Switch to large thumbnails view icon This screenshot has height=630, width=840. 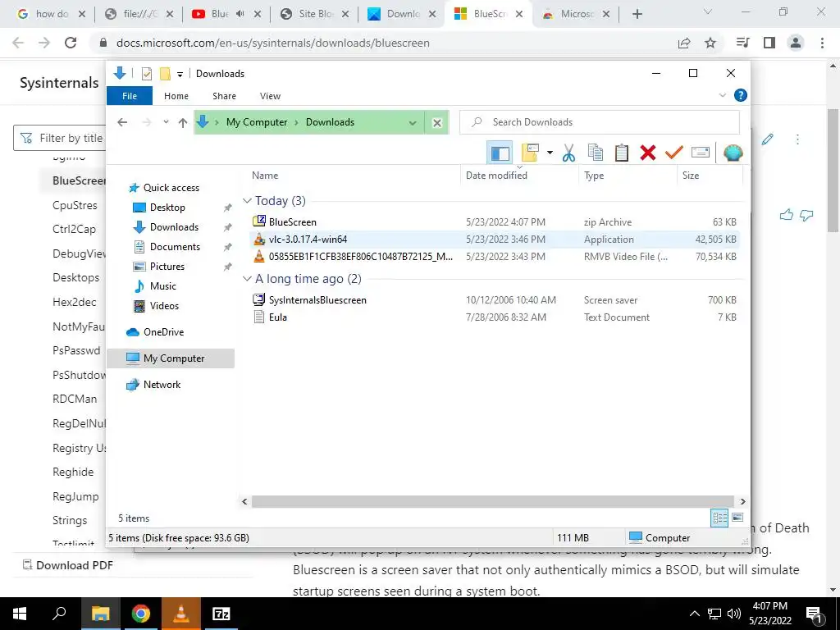coord(737,518)
